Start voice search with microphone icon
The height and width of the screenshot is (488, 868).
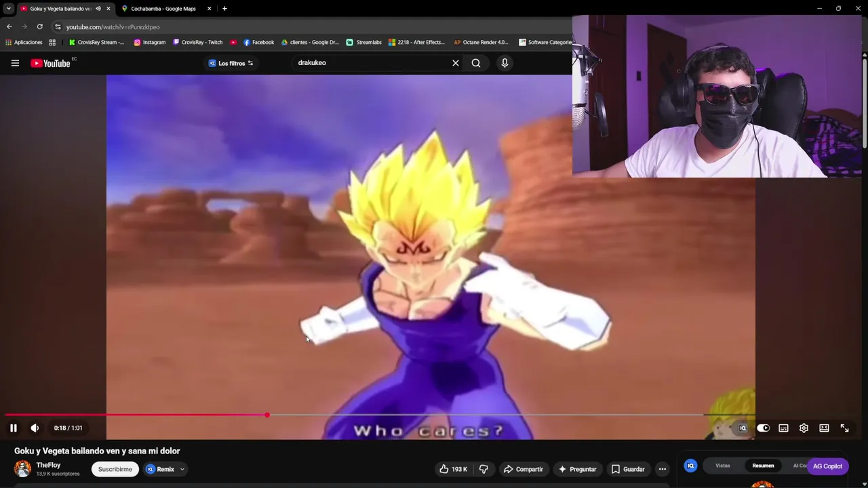(x=505, y=63)
